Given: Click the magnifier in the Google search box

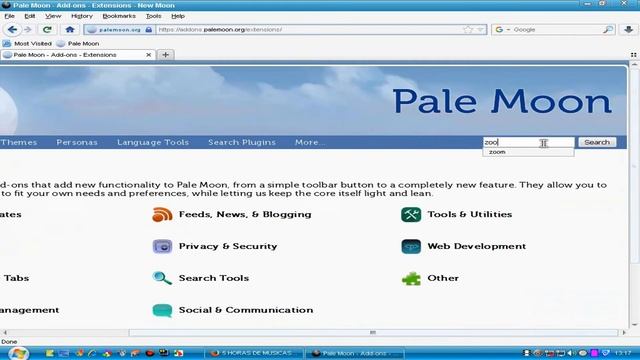Looking at the screenshot, I should coord(608,29).
